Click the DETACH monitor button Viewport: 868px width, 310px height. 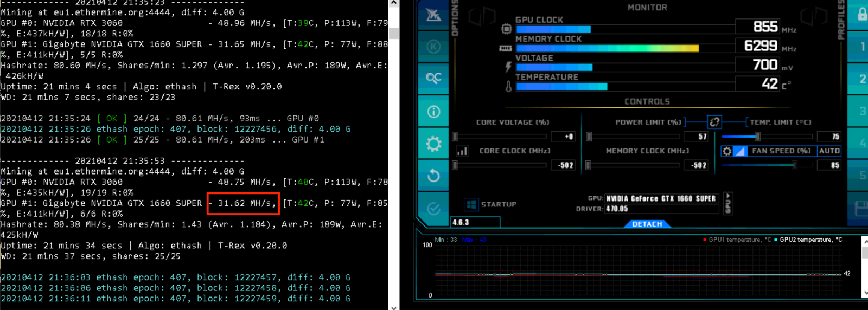(647, 224)
